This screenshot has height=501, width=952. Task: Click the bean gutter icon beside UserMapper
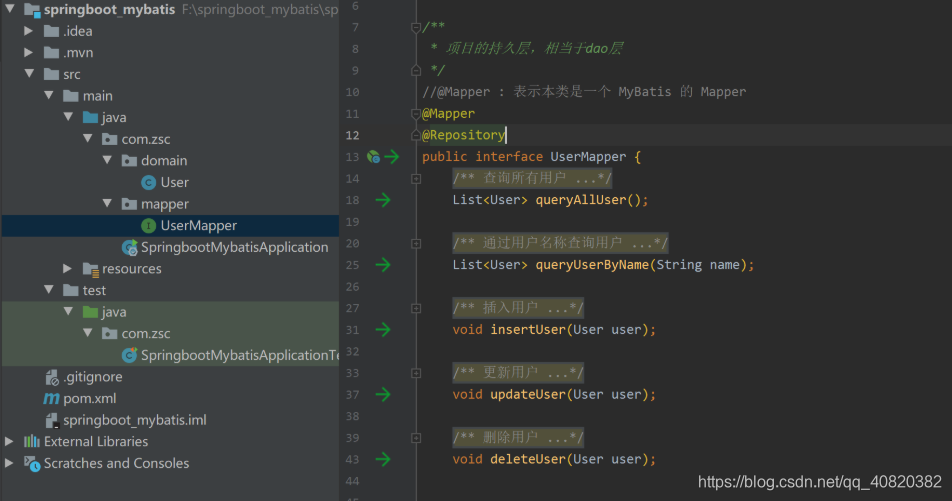point(373,157)
